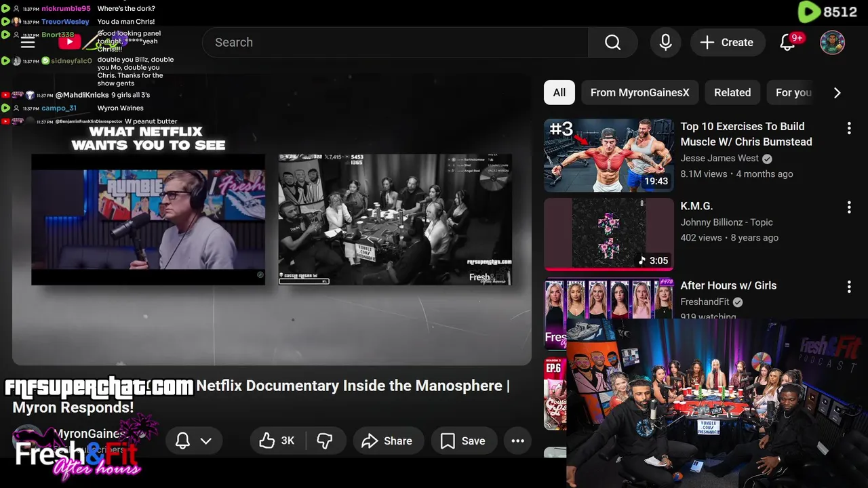Image resolution: width=868 pixels, height=488 pixels.
Task: Click the 19:43 duration badge
Action: tap(656, 181)
